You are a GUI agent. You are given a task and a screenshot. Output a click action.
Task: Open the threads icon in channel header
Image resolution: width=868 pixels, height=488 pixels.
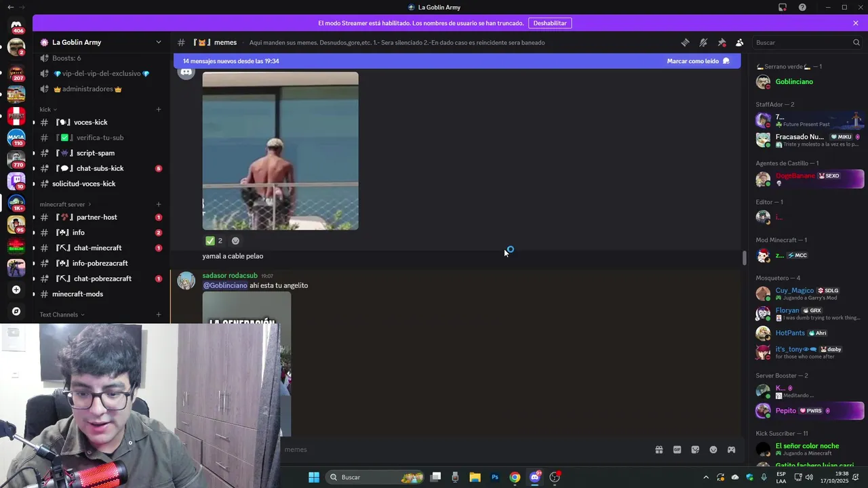pyautogui.click(x=685, y=42)
